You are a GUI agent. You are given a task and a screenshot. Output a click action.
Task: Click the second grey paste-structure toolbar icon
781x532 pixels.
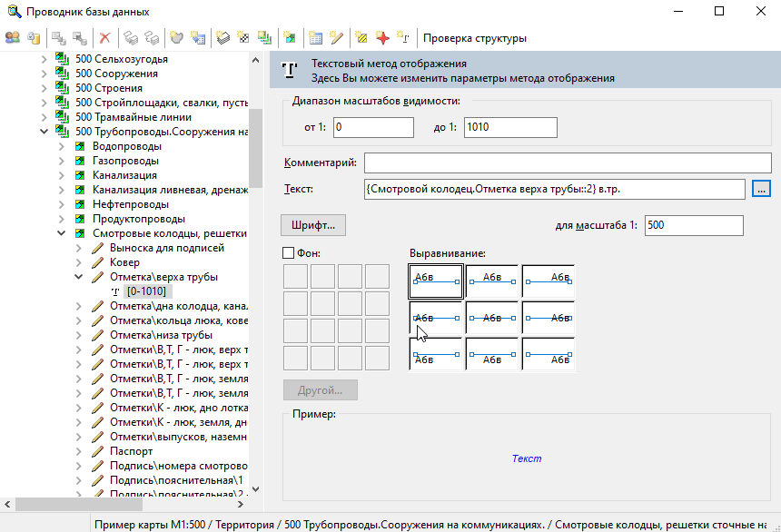(x=152, y=38)
